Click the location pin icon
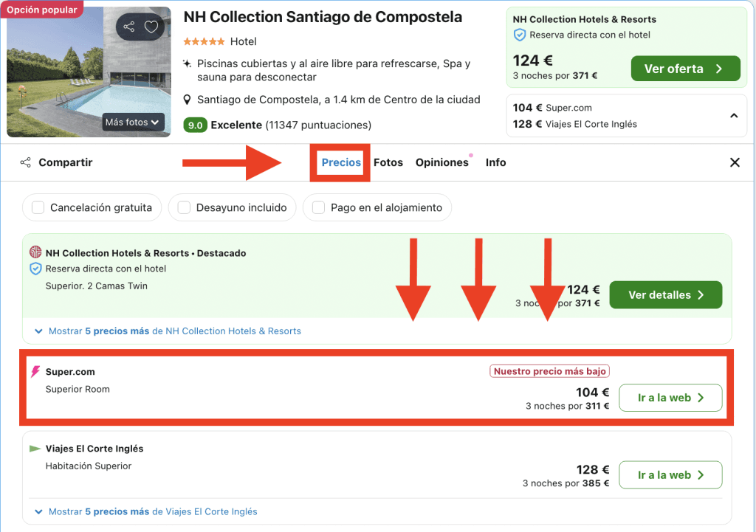Screen dimensions: 756x532 coord(188,100)
